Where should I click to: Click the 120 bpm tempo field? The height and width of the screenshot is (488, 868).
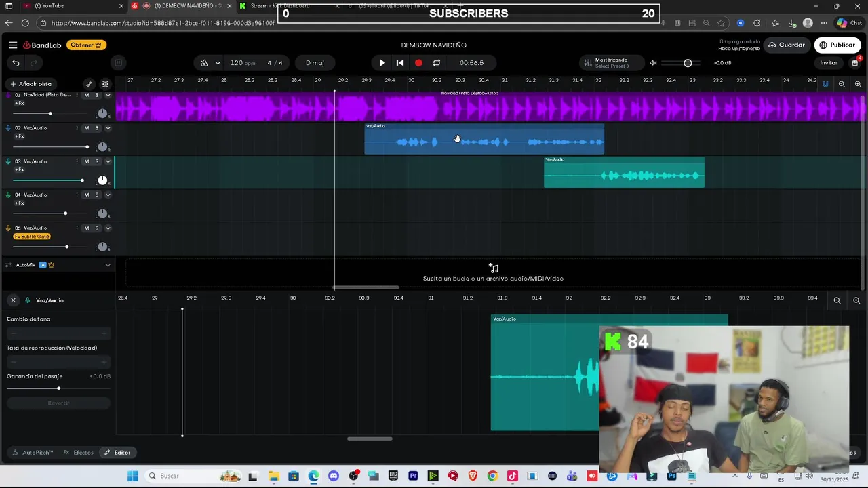pyautogui.click(x=242, y=63)
